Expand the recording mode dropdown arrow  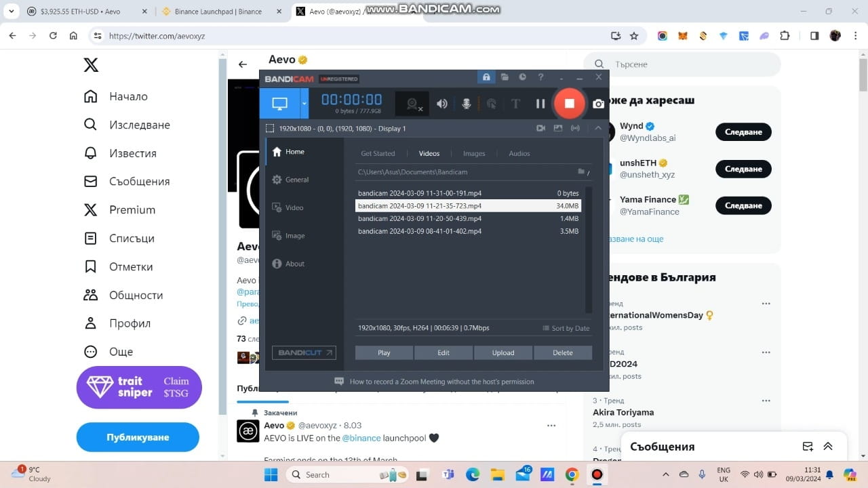pos(303,104)
